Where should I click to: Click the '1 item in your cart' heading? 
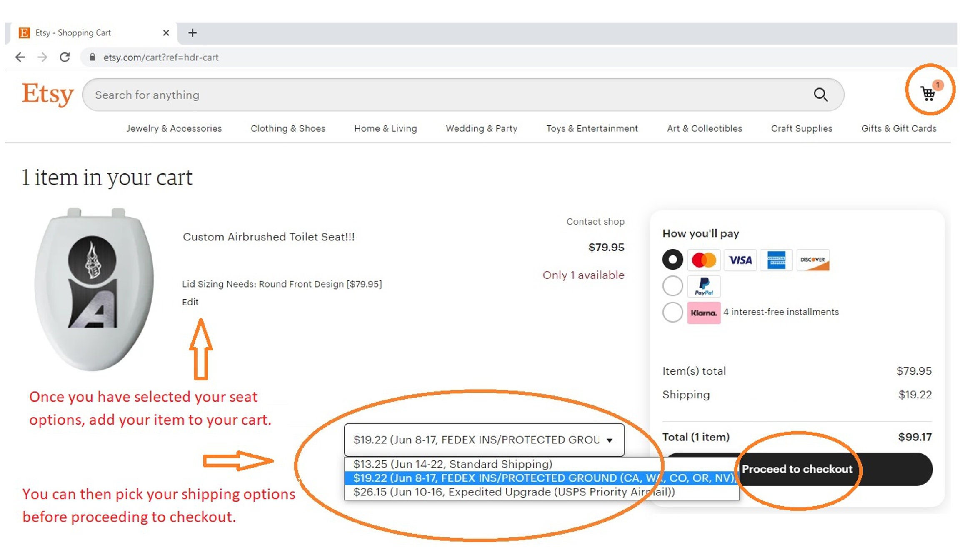[107, 177]
